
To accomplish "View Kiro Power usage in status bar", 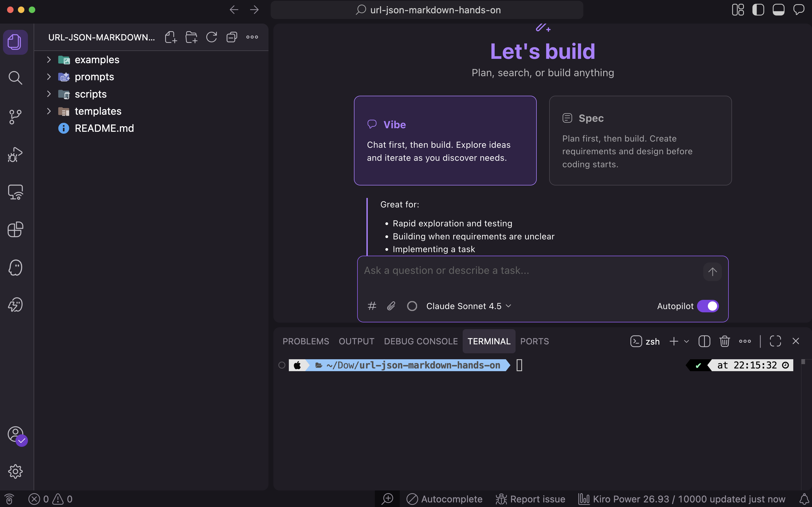I will click(681, 499).
